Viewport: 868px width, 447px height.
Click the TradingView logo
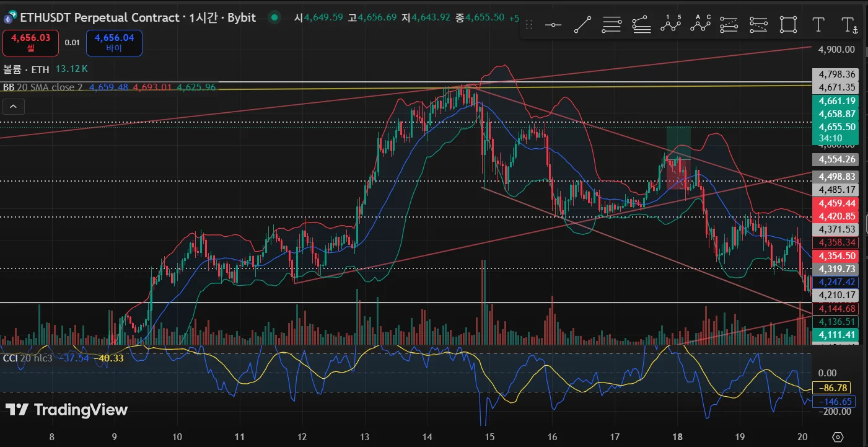66,410
